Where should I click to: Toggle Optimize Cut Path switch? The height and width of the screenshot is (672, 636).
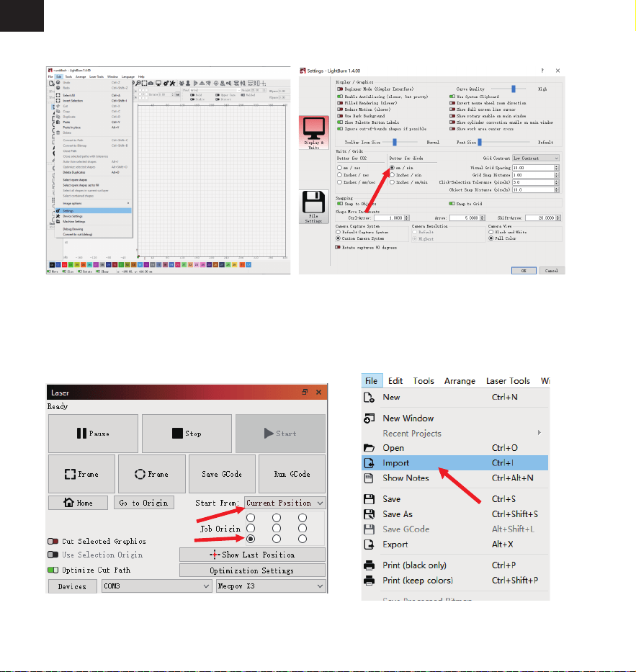tap(53, 570)
